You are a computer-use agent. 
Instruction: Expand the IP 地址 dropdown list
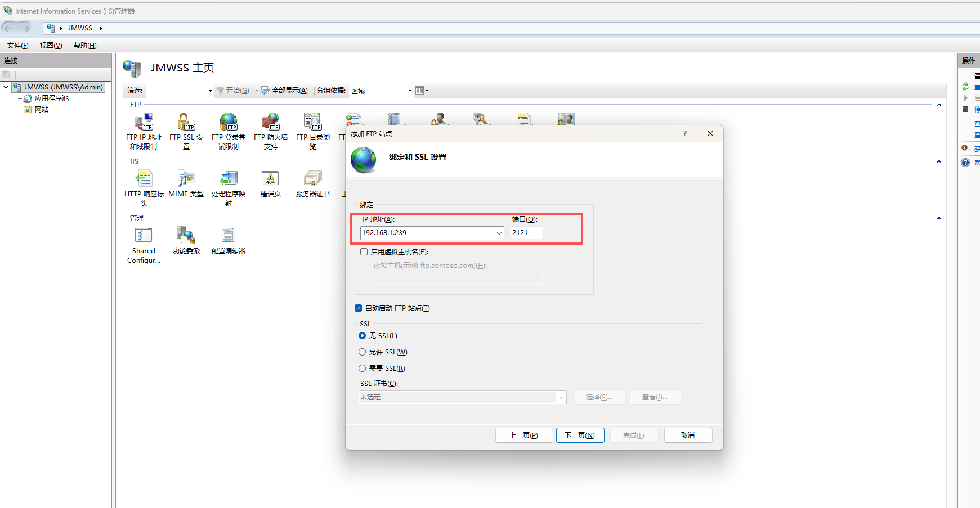499,233
